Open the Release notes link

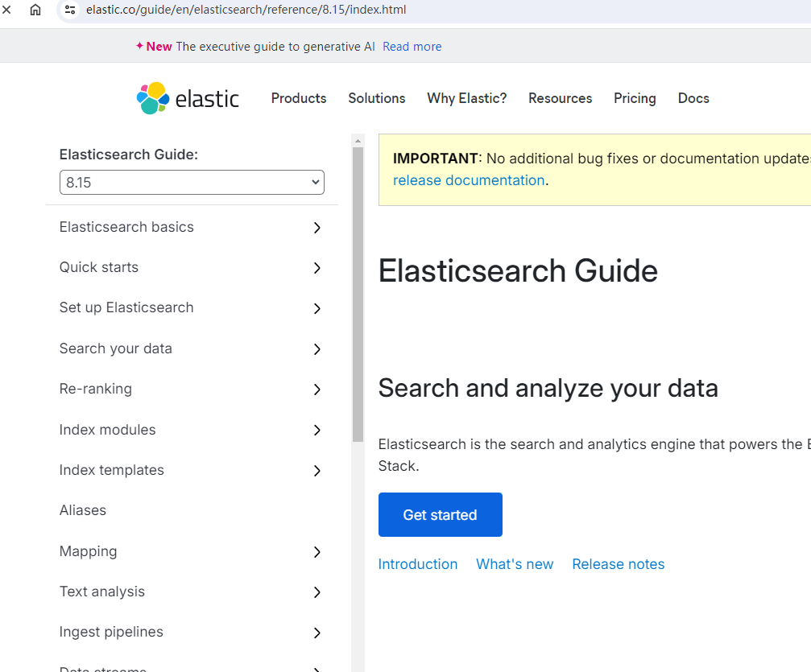[618, 564]
